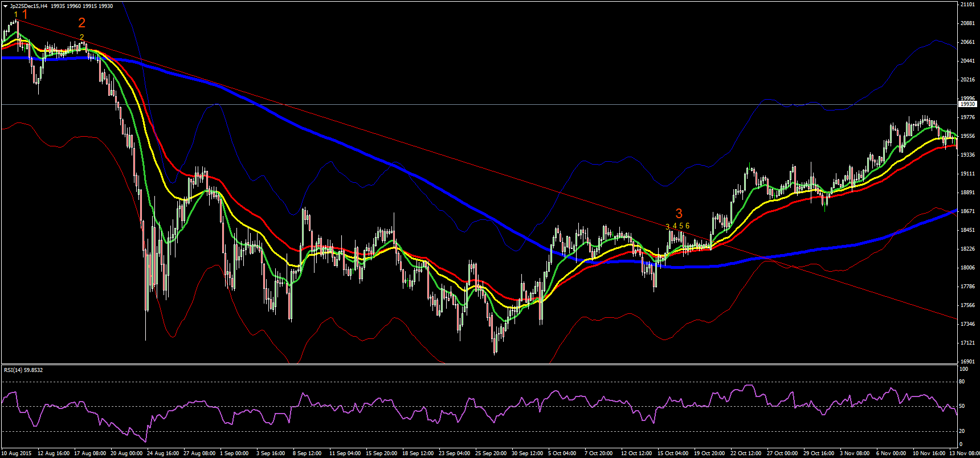Click the Jp225Dec15,H4 chart title text
This screenshot has width=980, height=458.
click(29, 6)
